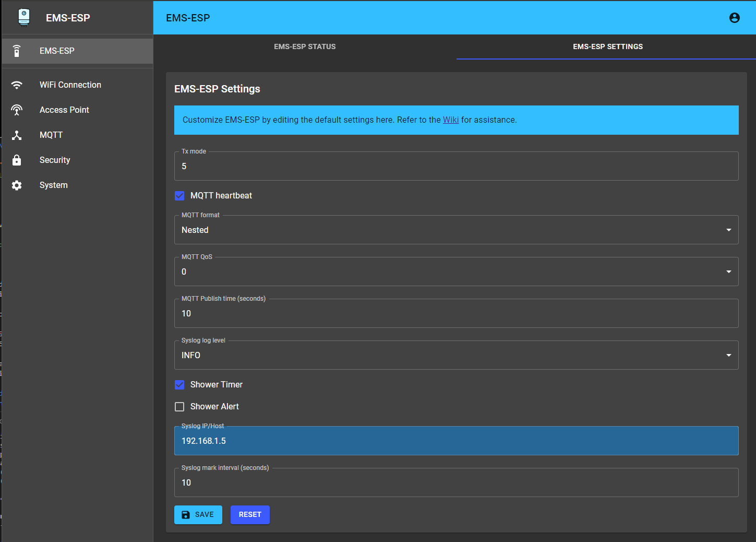This screenshot has height=542, width=756.
Task: Click into the Tx mode input field
Action: click(456, 167)
